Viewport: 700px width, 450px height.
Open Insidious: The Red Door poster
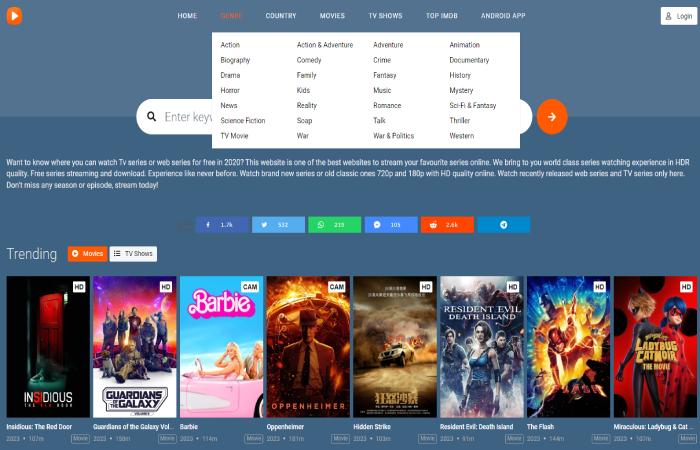pos(48,347)
